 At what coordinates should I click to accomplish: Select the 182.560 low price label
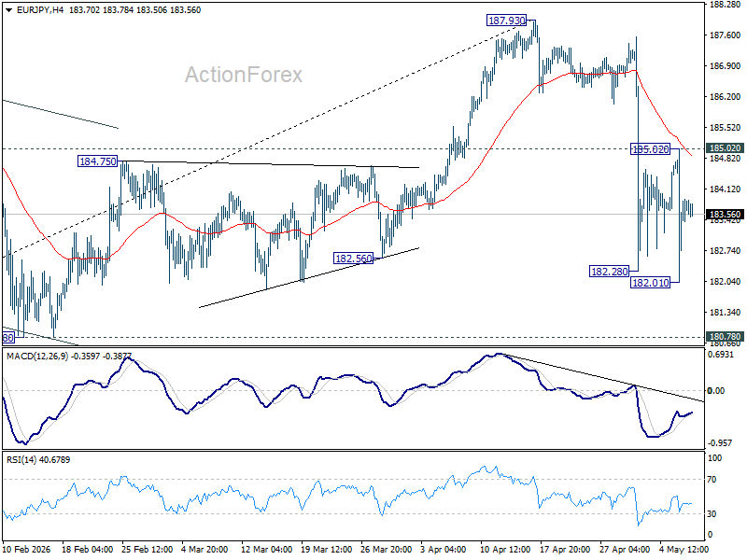click(354, 259)
